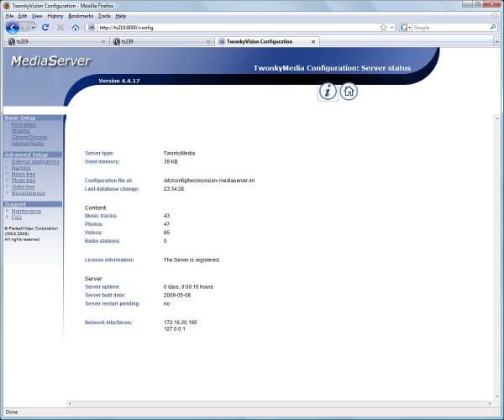Open the Music tree link
Screen dimensions: 504x420
pos(24,174)
